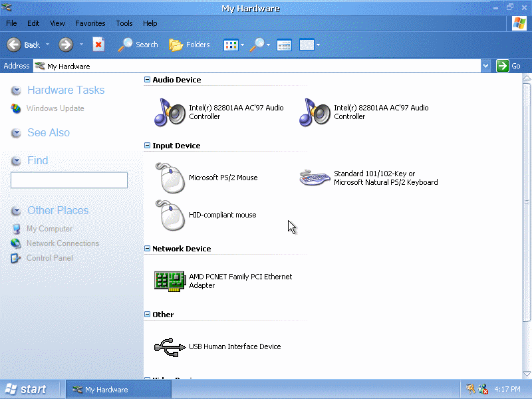
Task: Collapse the Audio Device group
Action: point(147,79)
